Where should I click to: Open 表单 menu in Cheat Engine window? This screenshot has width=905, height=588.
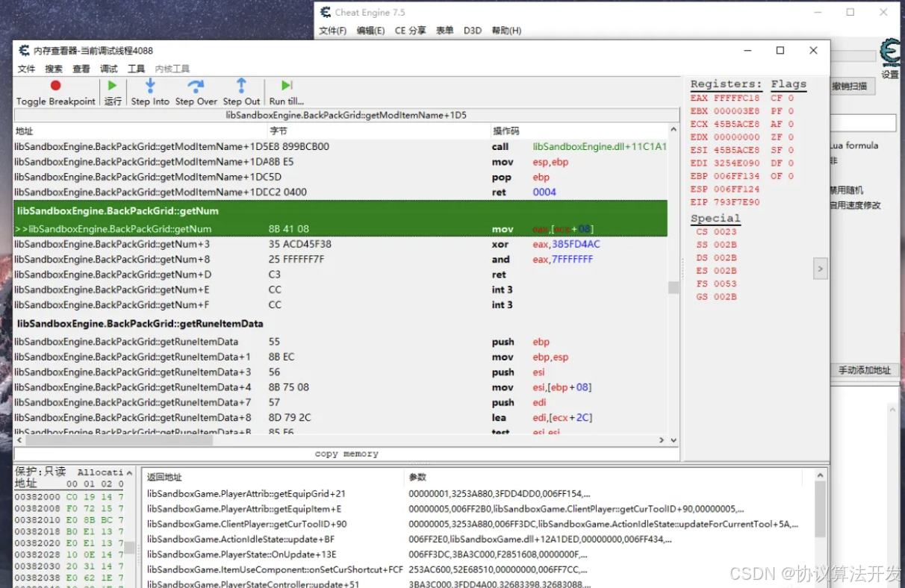tap(445, 31)
